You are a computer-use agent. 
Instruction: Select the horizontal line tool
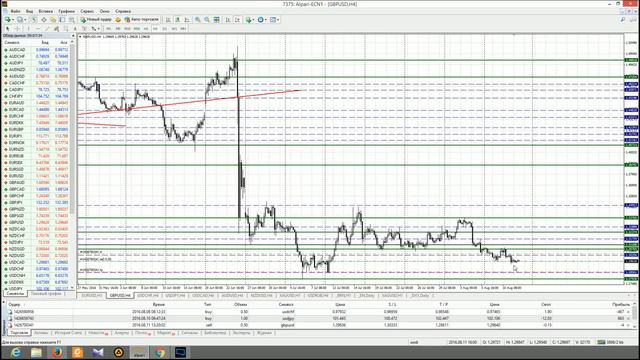pyautogui.click(x=38, y=29)
